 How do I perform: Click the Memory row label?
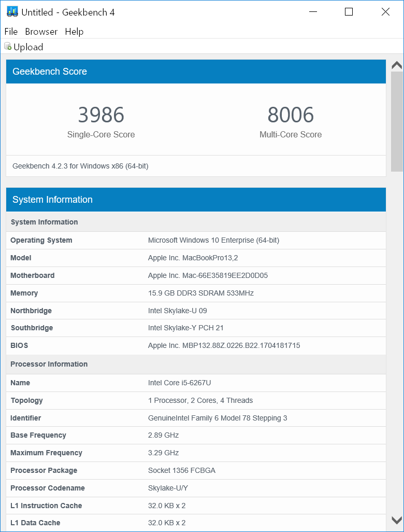[24, 293]
